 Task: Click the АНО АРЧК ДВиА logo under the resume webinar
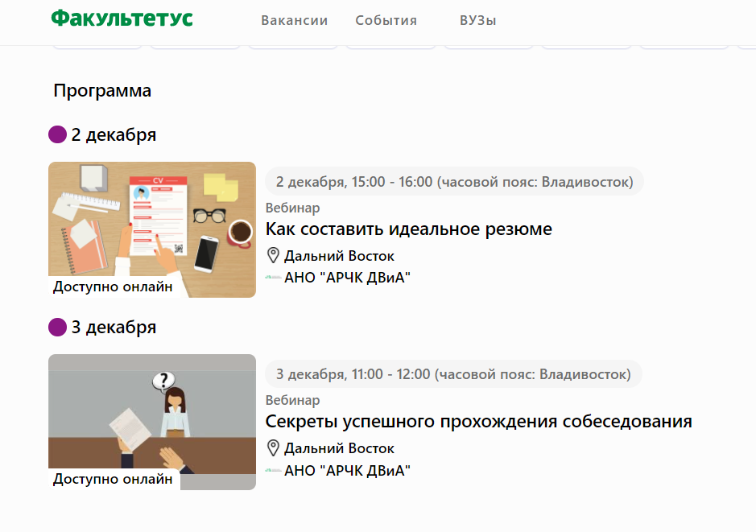coord(274,278)
